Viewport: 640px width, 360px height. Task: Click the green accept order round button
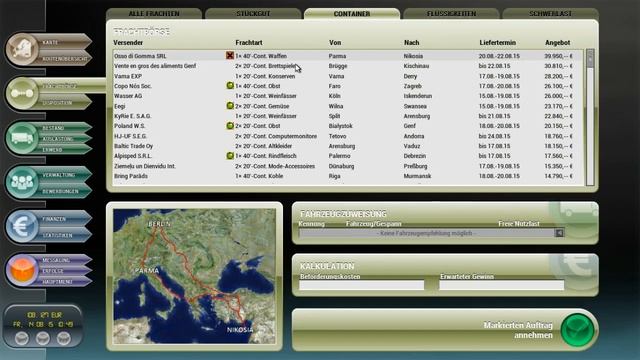coord(577,330)
